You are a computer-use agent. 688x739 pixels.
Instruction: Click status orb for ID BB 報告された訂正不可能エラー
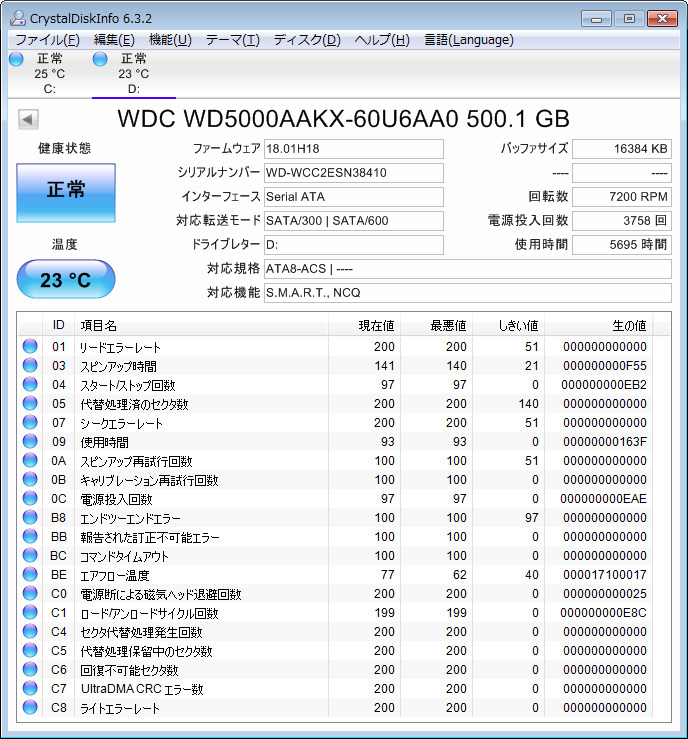click(30, 536)
